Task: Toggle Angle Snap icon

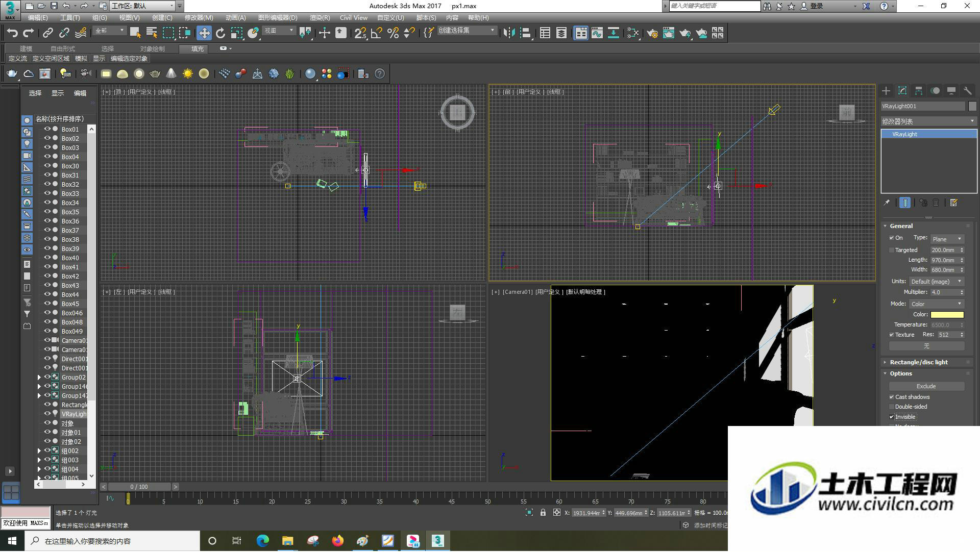Action: click(377, 33)
